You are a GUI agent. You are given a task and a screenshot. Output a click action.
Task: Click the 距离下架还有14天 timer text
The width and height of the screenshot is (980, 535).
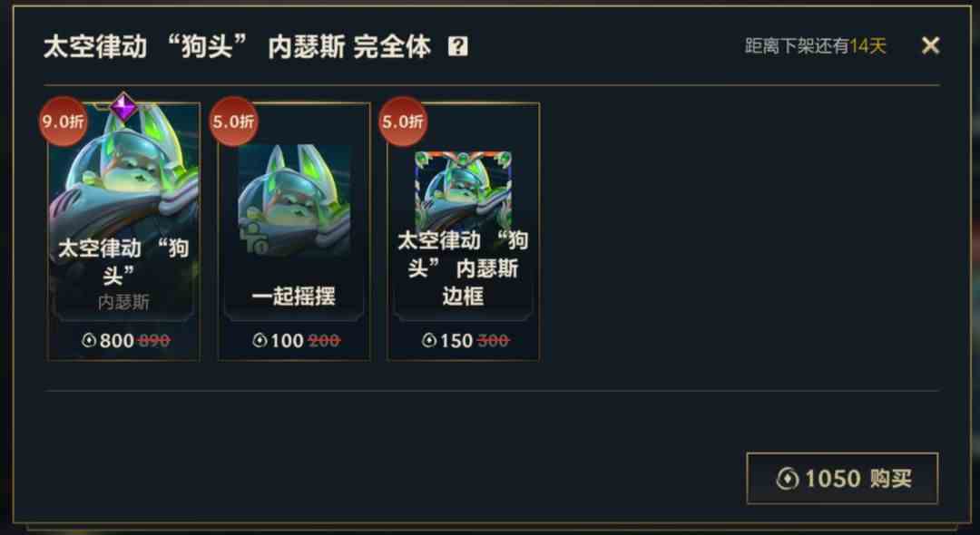(x=816, y=46)
